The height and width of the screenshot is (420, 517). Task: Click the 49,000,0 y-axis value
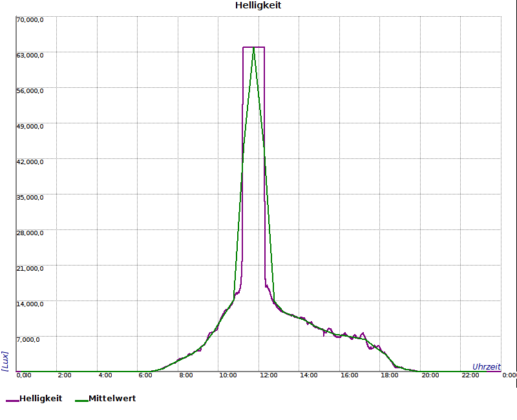point(30,127)
